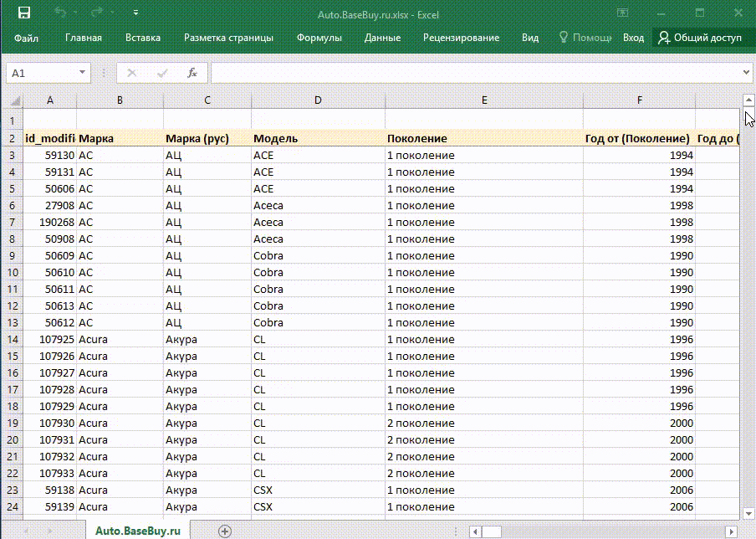756x539 pixels.
Task: Click the Общий доступ share button
Action: [x=700, y=38]
